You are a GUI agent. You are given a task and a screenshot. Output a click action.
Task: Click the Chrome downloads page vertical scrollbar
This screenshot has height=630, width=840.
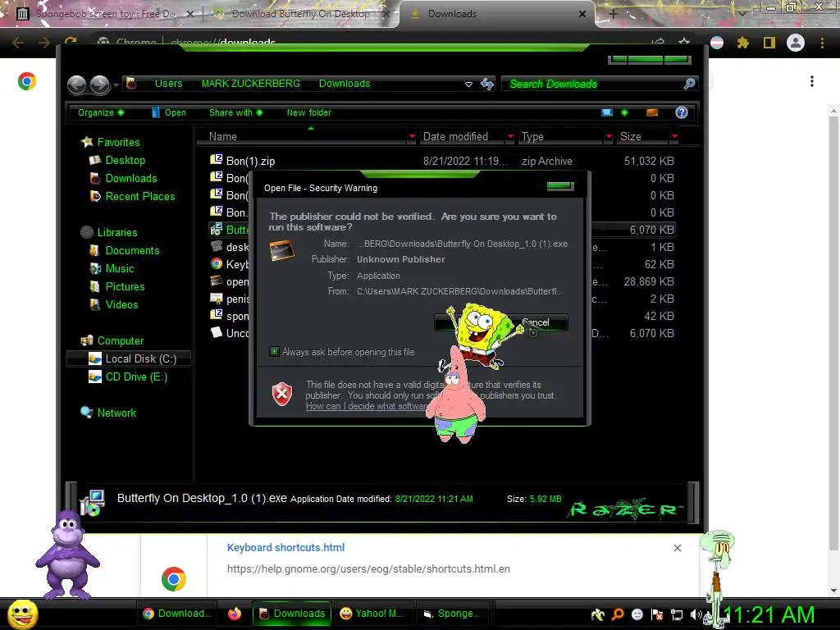click(x=833, y=332)
